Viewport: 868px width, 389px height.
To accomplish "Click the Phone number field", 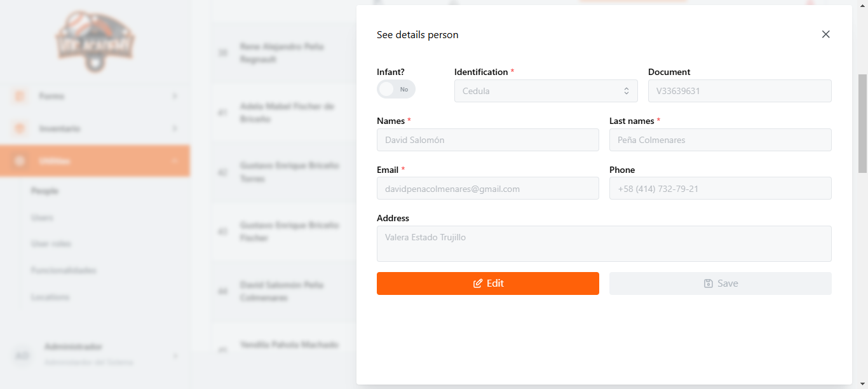I will (721, 189).
